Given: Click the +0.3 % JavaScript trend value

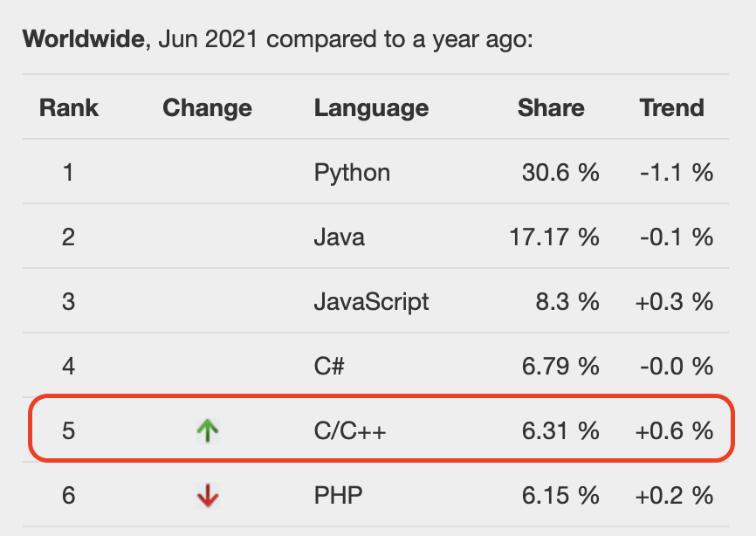Looking at the screenshot, I should 674,302.
